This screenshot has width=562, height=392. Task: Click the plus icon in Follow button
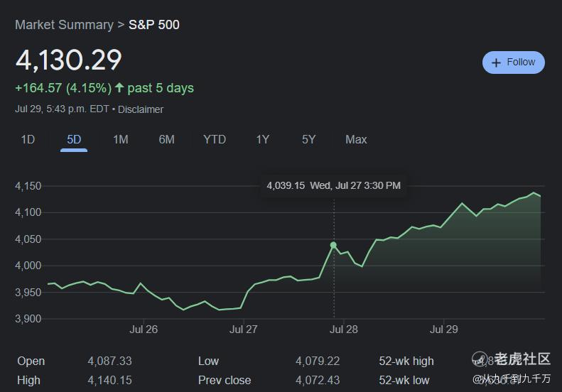click(496, 63)
